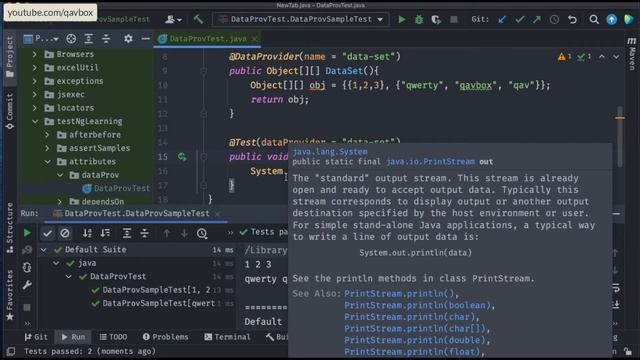Stop the running process square button
This screenshot has width=640, height=360.
click(x=453, y=19)
